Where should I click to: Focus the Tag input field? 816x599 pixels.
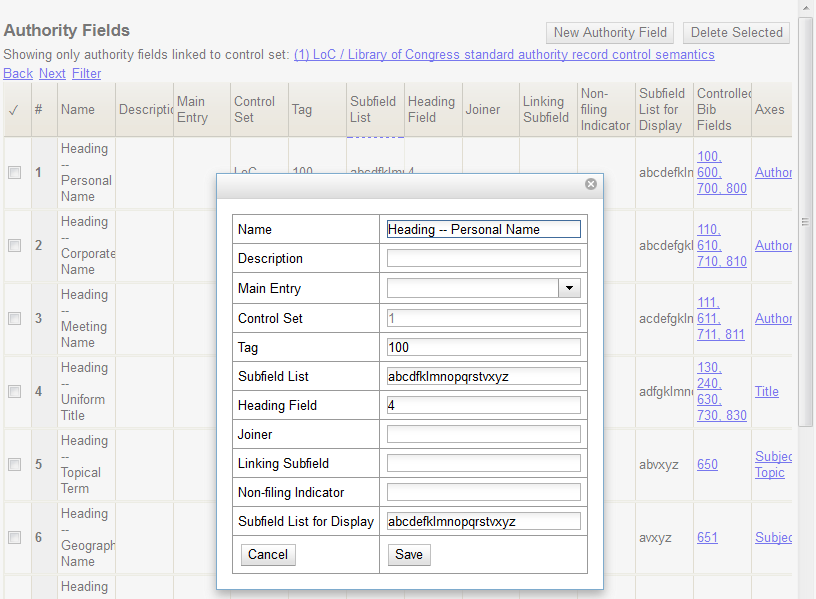[484, 347]
